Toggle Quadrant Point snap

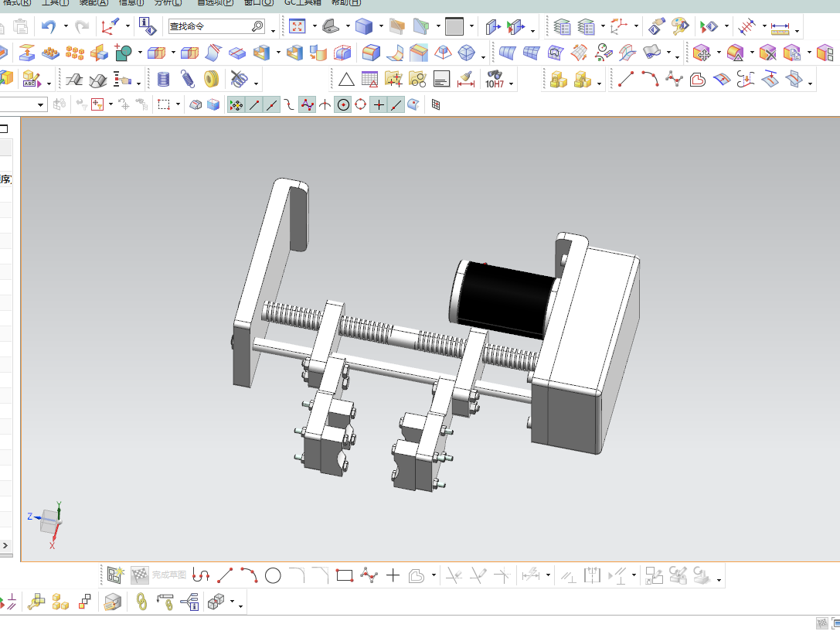tap(361, 105)
